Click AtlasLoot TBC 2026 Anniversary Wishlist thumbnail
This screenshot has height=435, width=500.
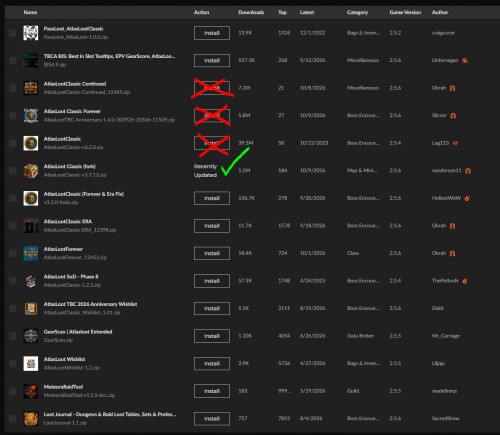(x=31, y=308)
